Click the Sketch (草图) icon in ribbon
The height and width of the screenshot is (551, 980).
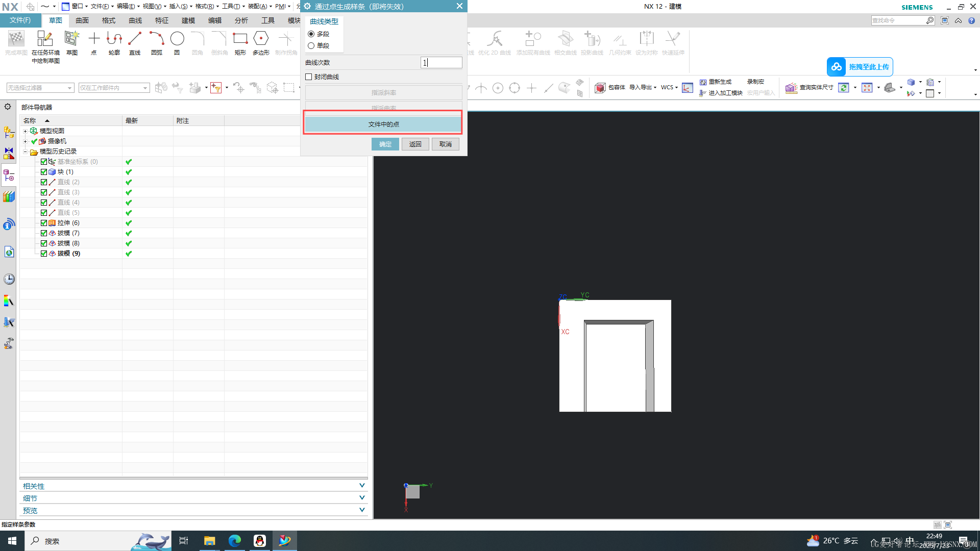pos(72,39)
